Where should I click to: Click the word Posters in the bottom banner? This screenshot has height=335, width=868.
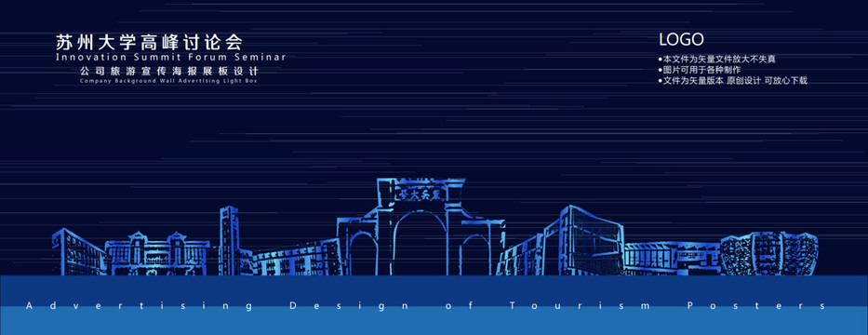(755, 306)
